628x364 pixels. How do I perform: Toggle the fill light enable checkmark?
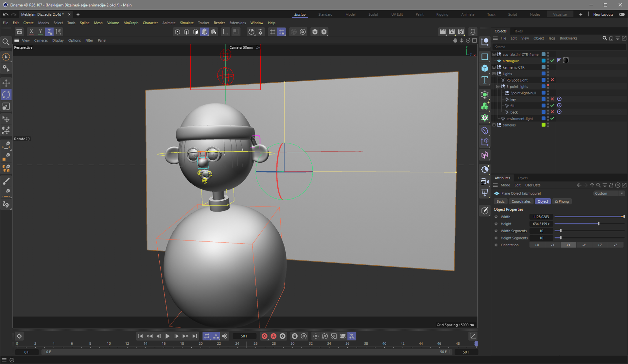552,106
